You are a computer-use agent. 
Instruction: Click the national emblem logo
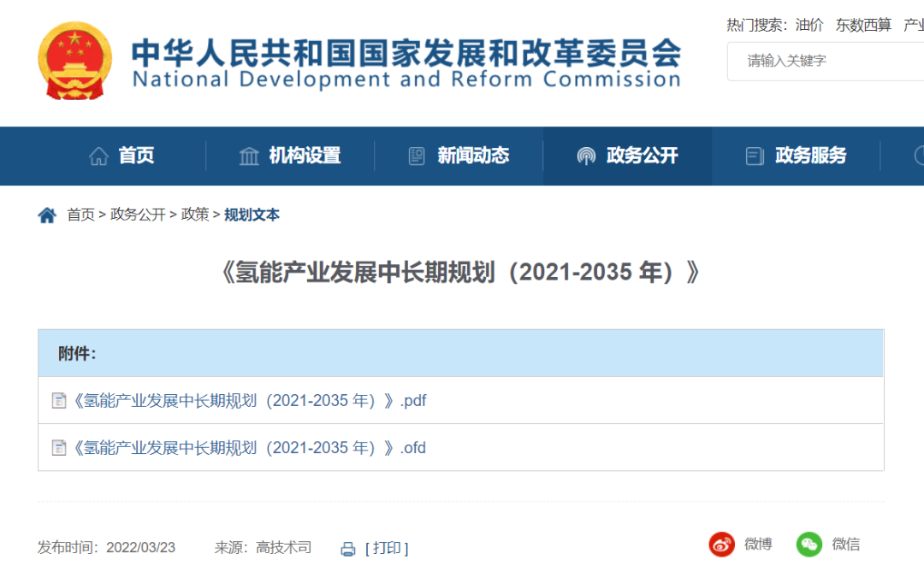[x=75, y=62]
